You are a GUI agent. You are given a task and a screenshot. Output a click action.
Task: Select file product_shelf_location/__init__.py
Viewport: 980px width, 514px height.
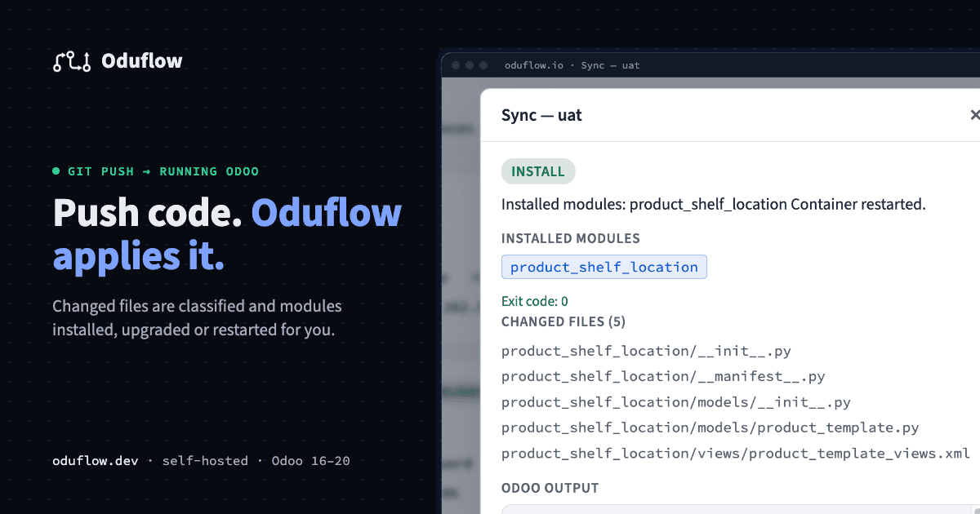pyautogui.click(x=646, y=351)
